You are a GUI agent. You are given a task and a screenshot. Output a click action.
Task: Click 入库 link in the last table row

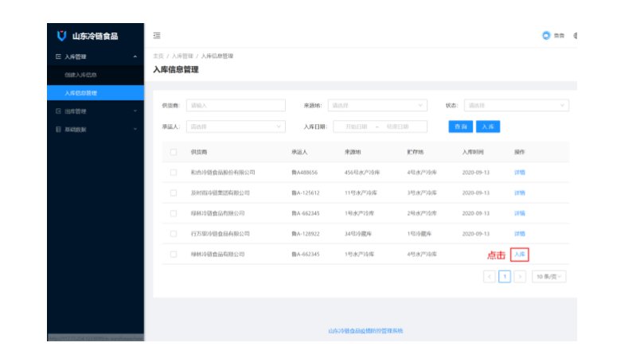[x=519, y=255]
